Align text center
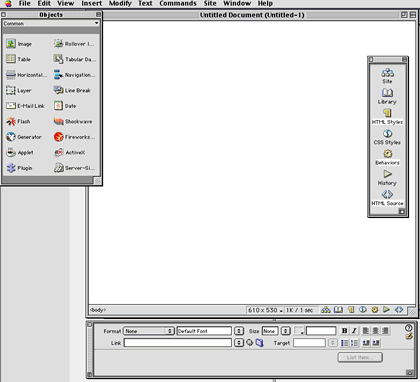420x382 pixels. (x=375, y=331)
